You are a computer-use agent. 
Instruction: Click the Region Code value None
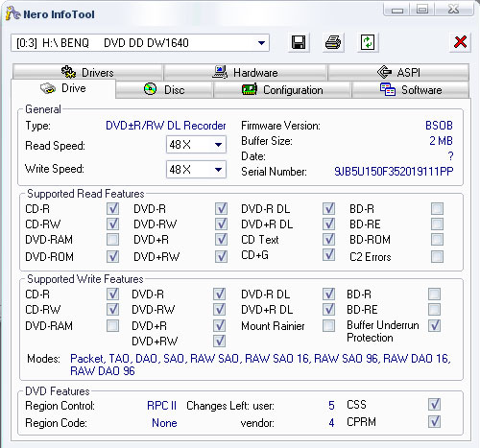(x=164, y=423)
